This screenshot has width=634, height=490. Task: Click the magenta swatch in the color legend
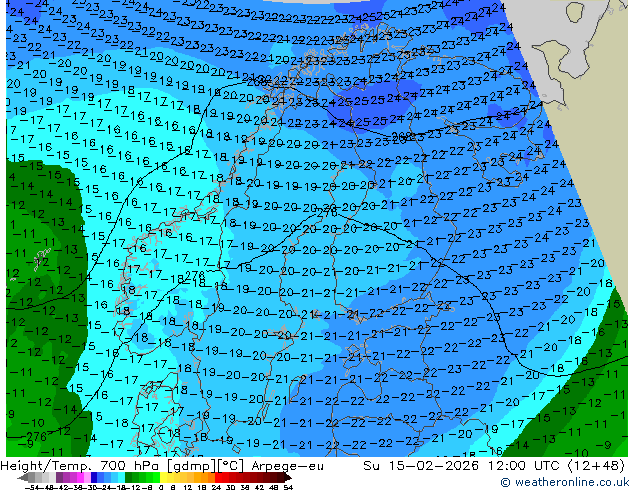click(80, 478)
